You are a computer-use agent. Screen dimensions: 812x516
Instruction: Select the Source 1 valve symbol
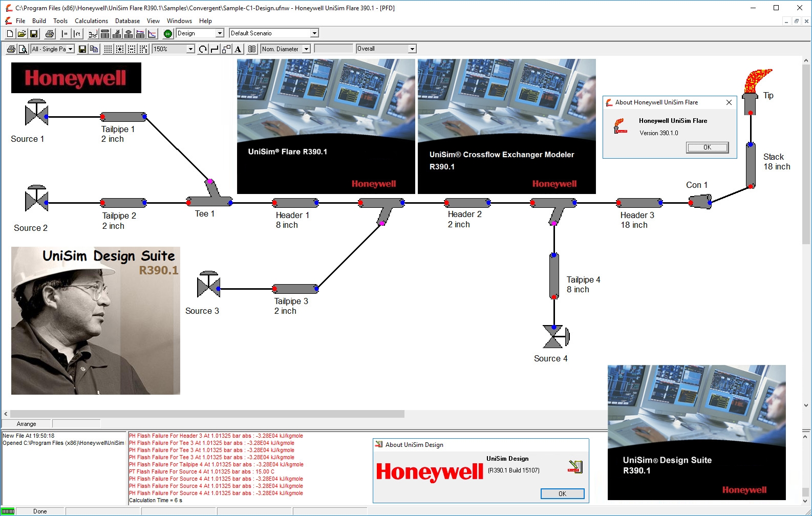click(x=36, y=113)
